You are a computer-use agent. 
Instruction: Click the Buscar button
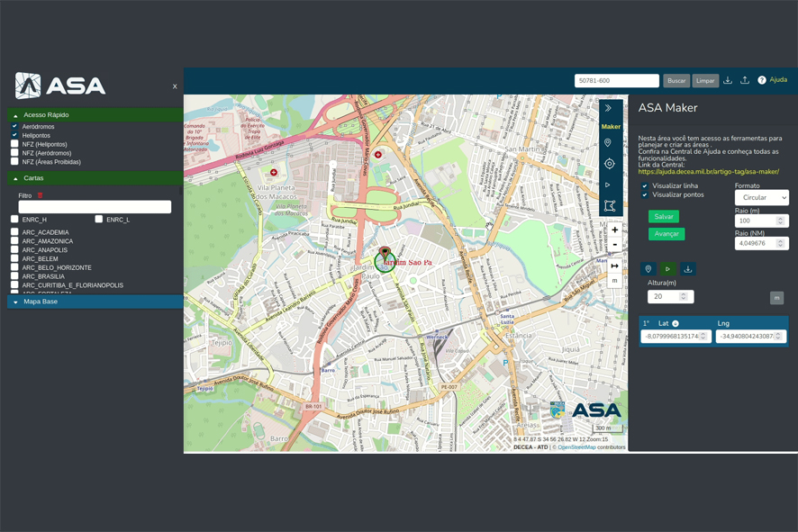click(x=676, y=81)
